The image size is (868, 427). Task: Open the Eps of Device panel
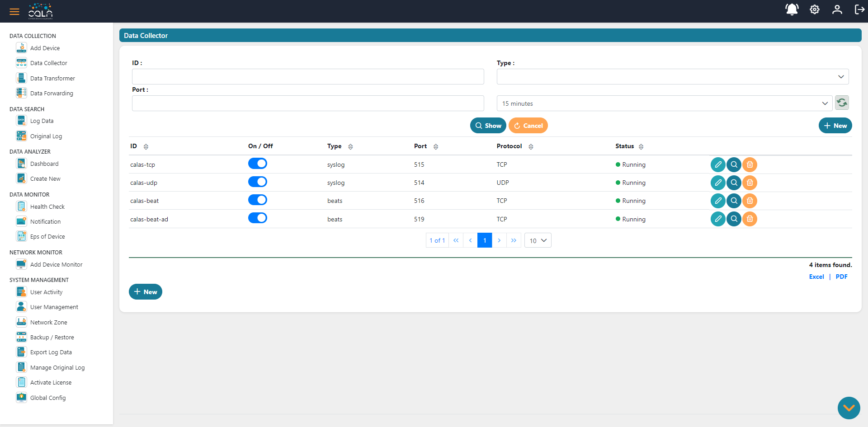tap(47, 236)
